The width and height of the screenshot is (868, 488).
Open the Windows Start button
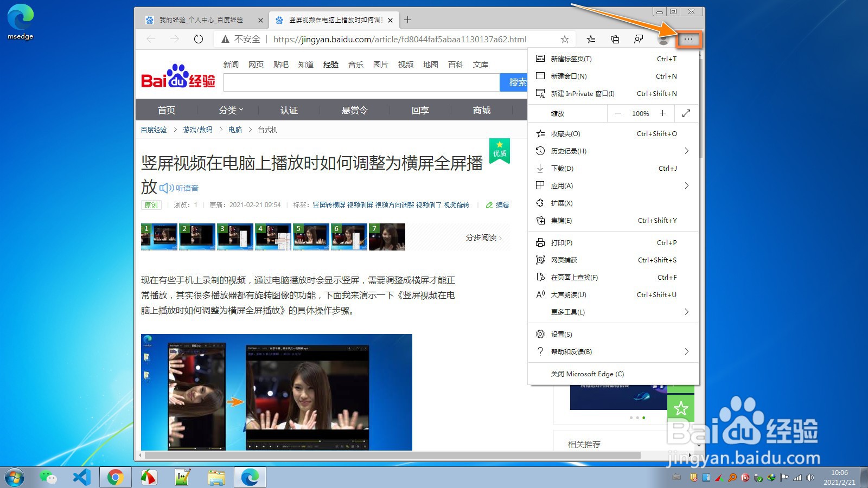[15, 477]
